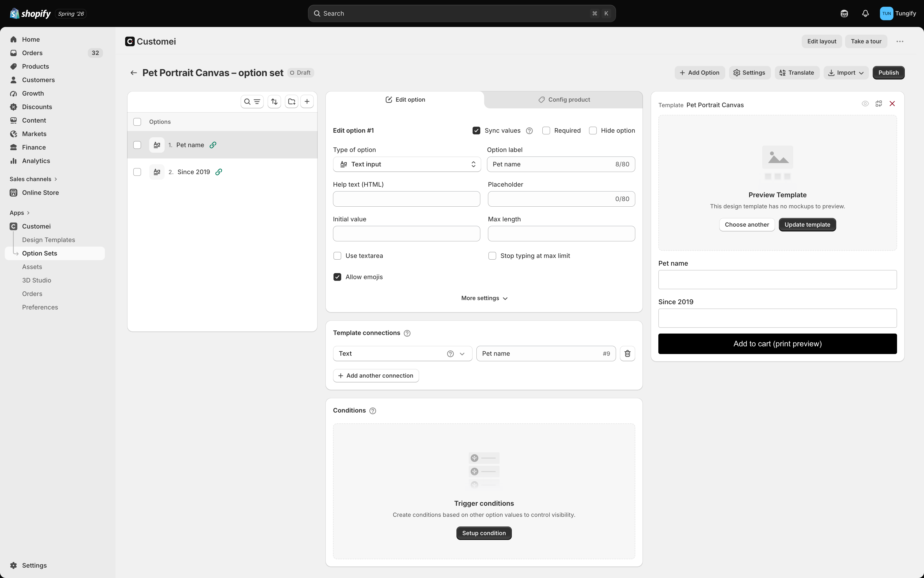This screenshot has height=578, width=924.
Task: Click the Pet name preview input
Action: [x=777, y=280]
